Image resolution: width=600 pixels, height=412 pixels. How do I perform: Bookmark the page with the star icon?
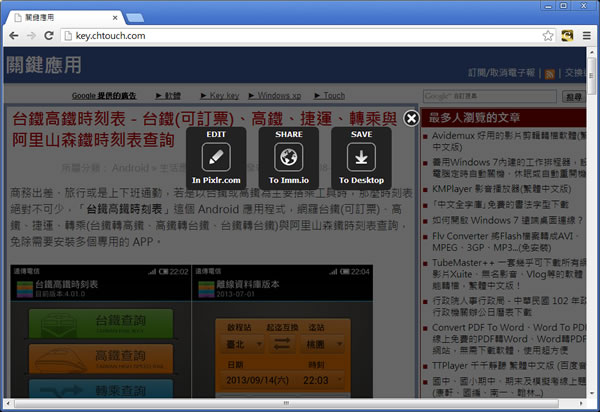click(548, 36)
